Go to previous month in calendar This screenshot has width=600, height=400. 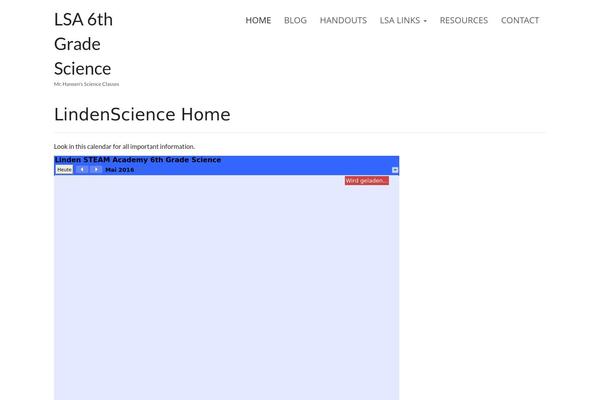coord(82,170)
